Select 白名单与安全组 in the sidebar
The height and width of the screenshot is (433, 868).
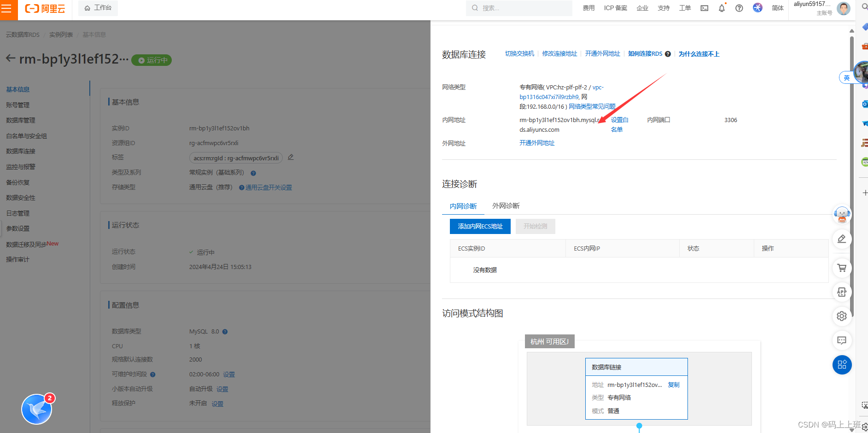pyautogui.click(x=27, y=136)
